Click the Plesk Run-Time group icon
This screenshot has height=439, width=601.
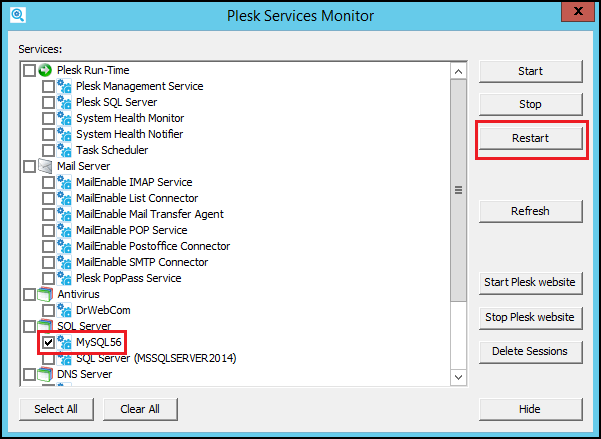click(45, 70)
